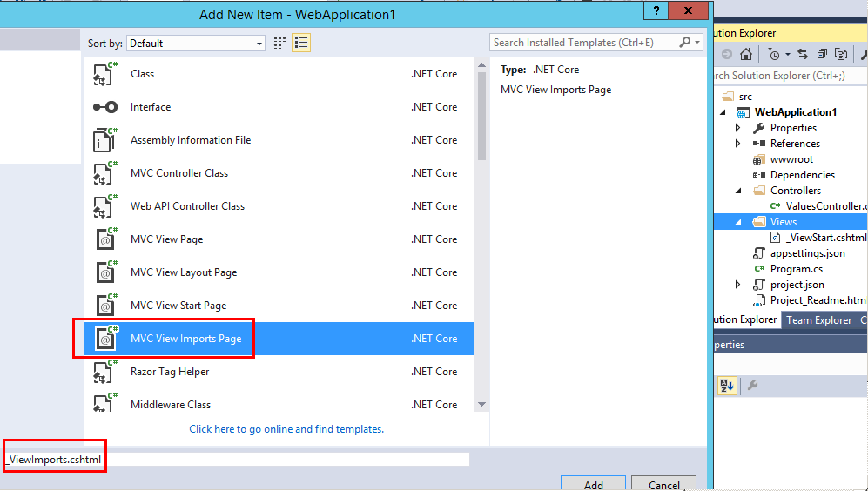Click link to find templates online

pos(286,429)
